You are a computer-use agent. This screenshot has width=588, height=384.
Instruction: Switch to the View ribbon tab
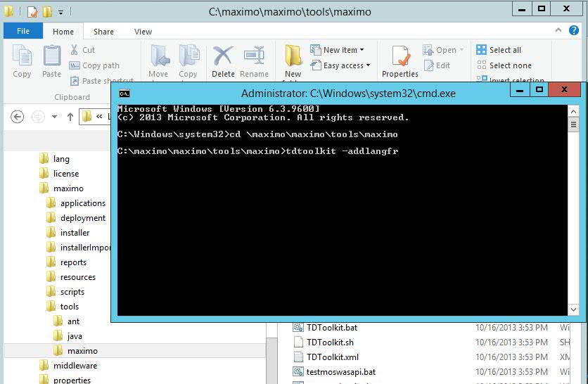click(143, 32)
